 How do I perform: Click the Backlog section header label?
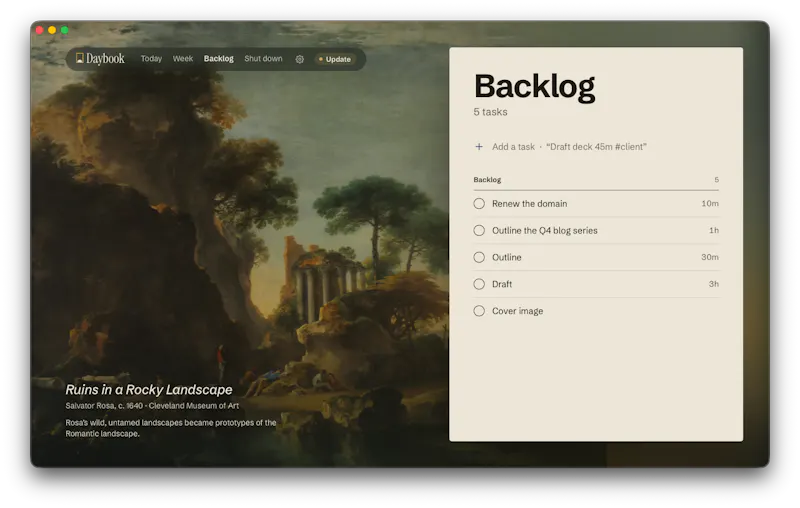487,180
